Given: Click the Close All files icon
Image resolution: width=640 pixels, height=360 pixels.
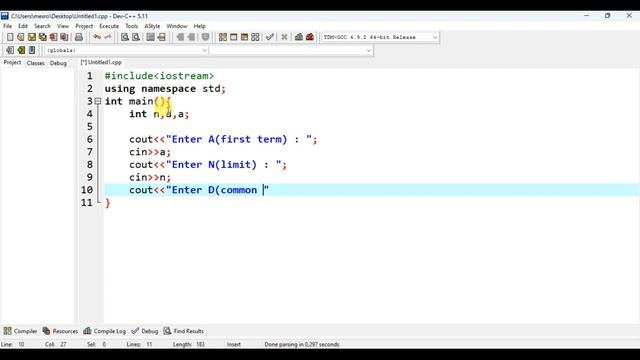Looking at the screenshot, I should point(64,37).
